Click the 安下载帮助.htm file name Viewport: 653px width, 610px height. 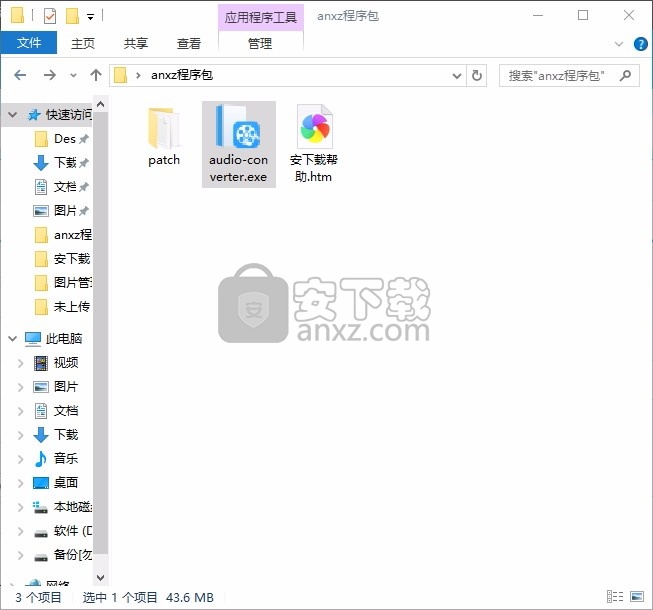click(314, 168)
